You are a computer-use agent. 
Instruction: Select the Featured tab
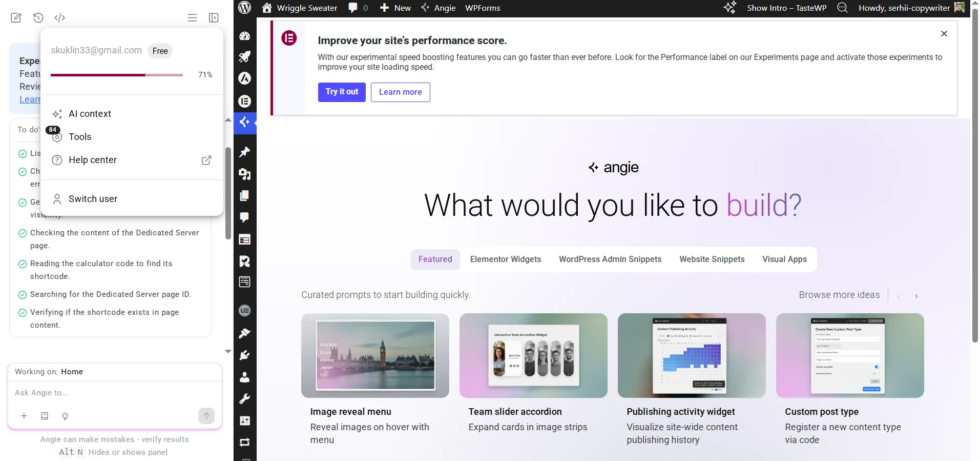[x=435, y=259]
